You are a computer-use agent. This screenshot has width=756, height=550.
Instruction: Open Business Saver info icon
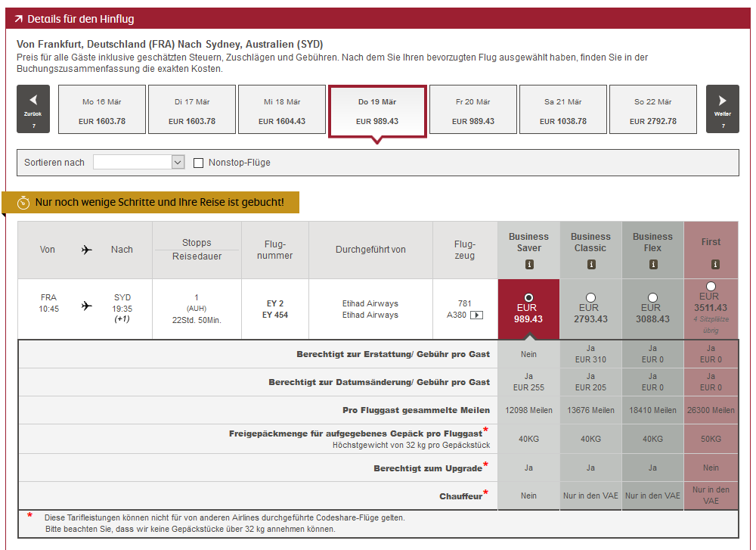528,265
